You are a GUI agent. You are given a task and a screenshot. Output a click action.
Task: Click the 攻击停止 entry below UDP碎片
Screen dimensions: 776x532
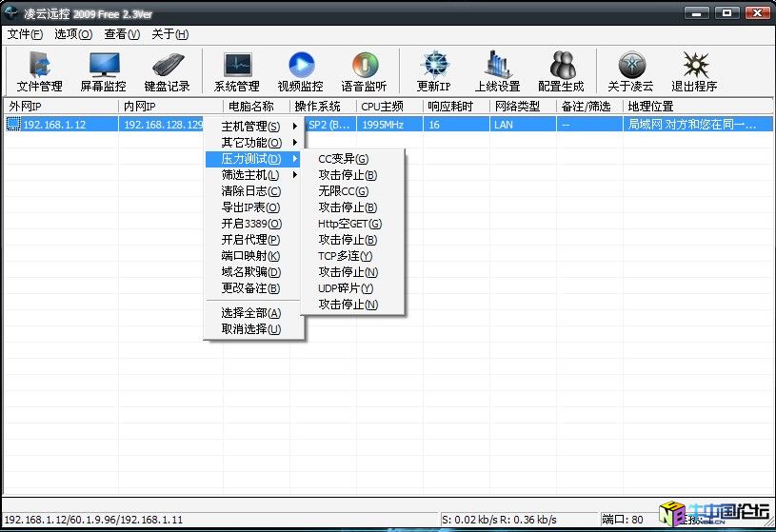(x=348, y=305)
